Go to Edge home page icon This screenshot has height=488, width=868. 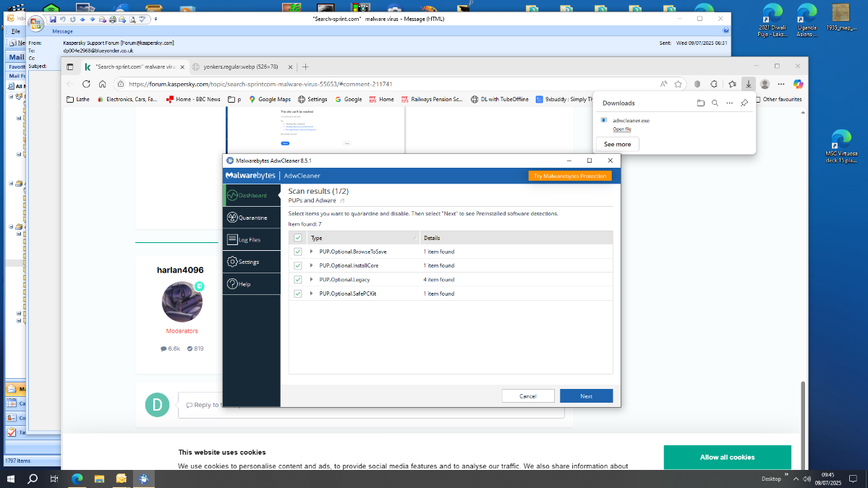(103, 84)
